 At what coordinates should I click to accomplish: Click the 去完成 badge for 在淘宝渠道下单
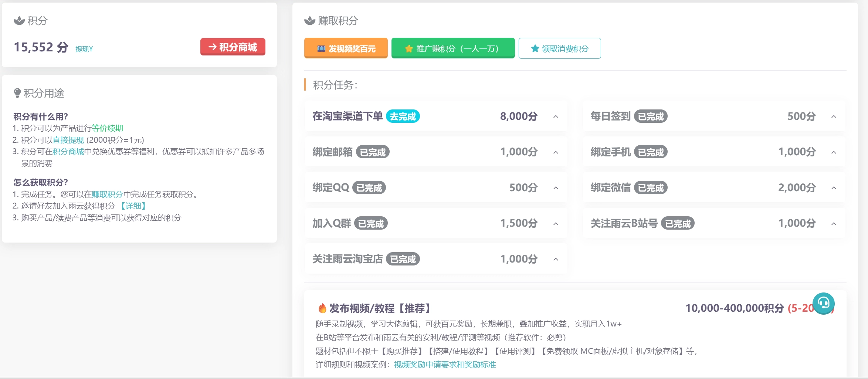pos(403,116)
